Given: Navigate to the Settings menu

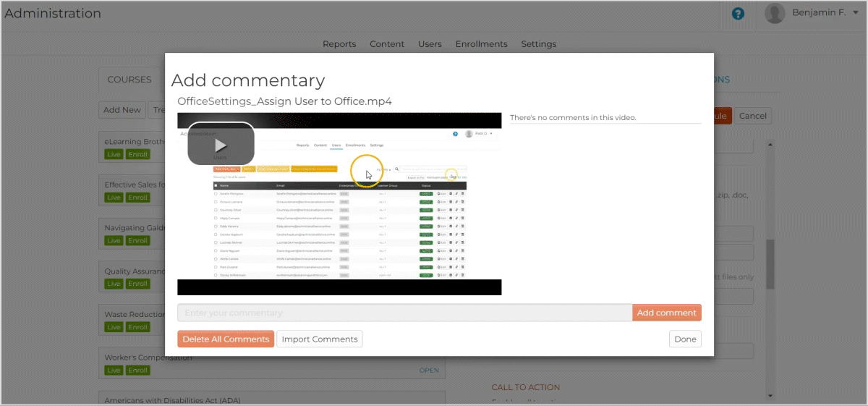Looking at the screenshot, I should tap(538, 44).
